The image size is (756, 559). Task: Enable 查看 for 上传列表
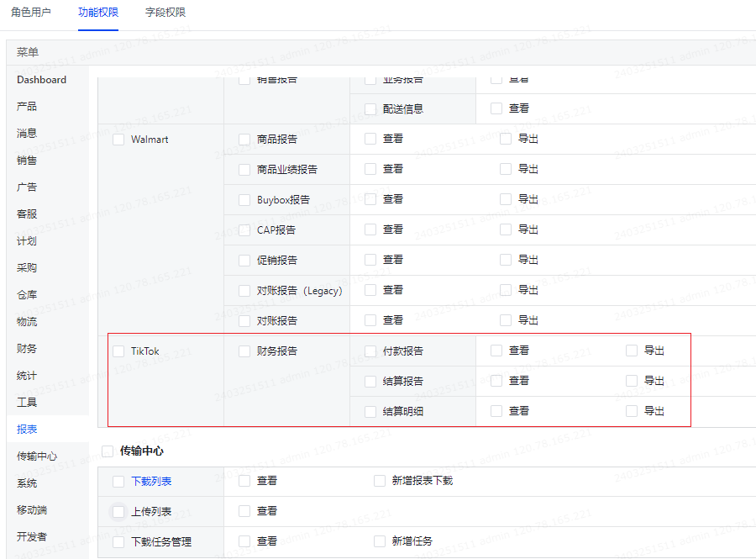[244, 511]
